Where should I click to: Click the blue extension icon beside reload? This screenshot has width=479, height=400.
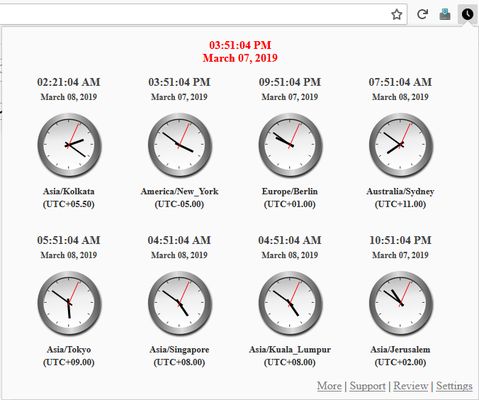445,14
